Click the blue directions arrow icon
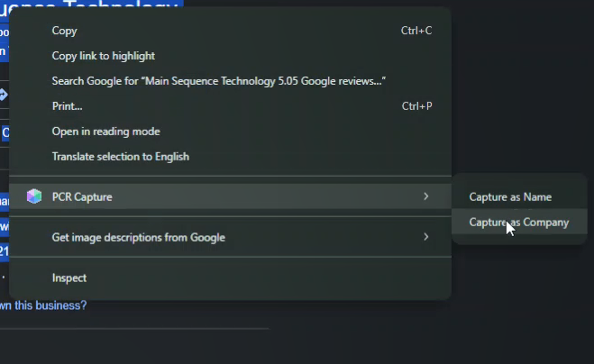Screen dimensions: 594x364 [x=4, y=95]
